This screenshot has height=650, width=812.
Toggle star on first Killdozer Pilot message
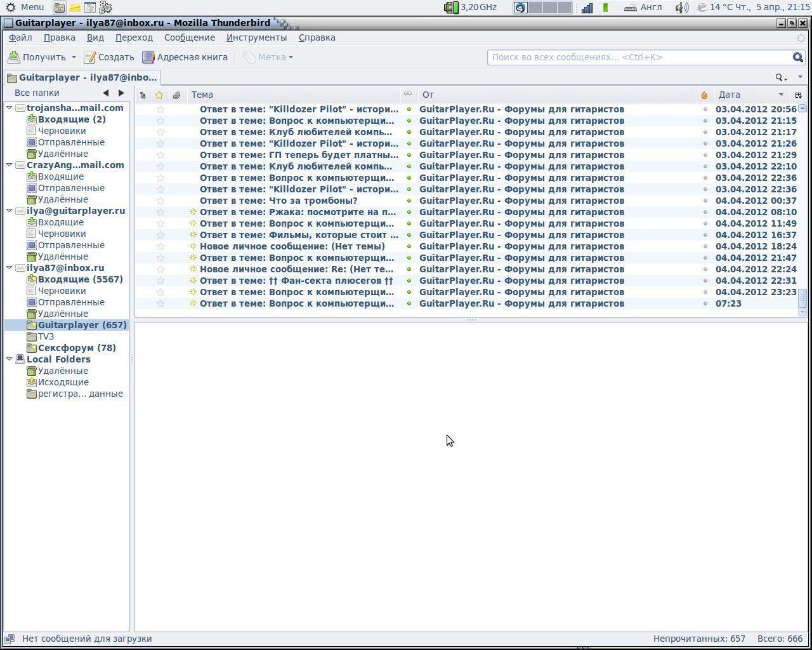tap(160, 109)
